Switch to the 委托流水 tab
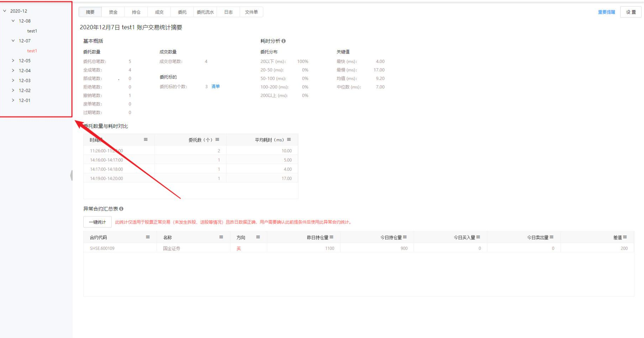 tap(205, 12)
